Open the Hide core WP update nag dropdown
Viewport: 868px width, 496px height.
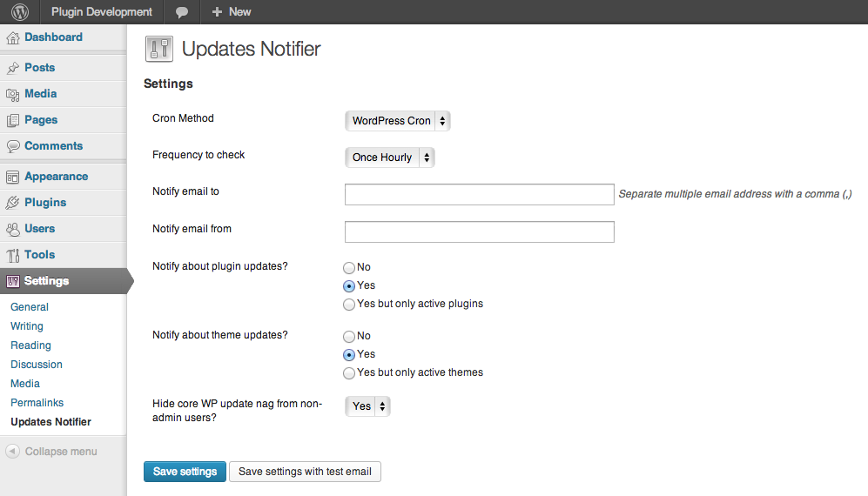click(367, 406)
